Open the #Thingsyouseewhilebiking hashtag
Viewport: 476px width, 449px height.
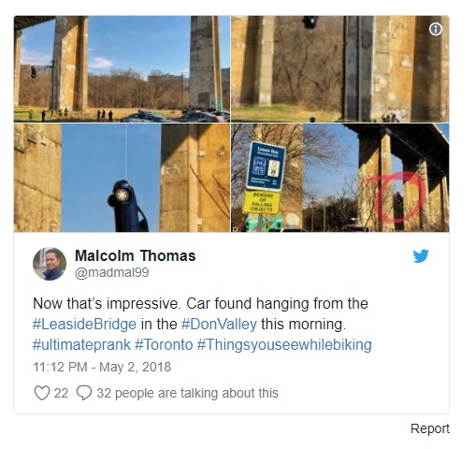pyautogui.click(x=284, y=345)
